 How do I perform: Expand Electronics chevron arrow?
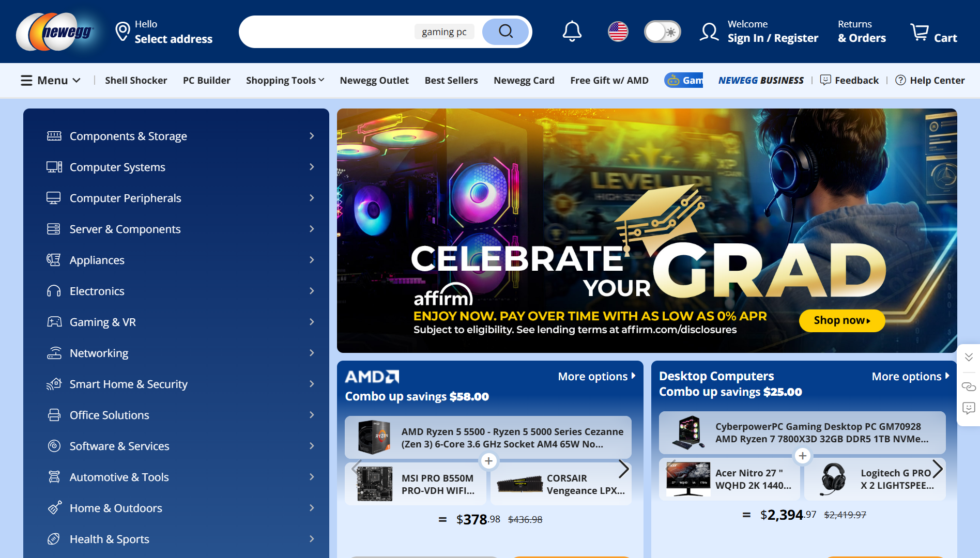[312, 291]
